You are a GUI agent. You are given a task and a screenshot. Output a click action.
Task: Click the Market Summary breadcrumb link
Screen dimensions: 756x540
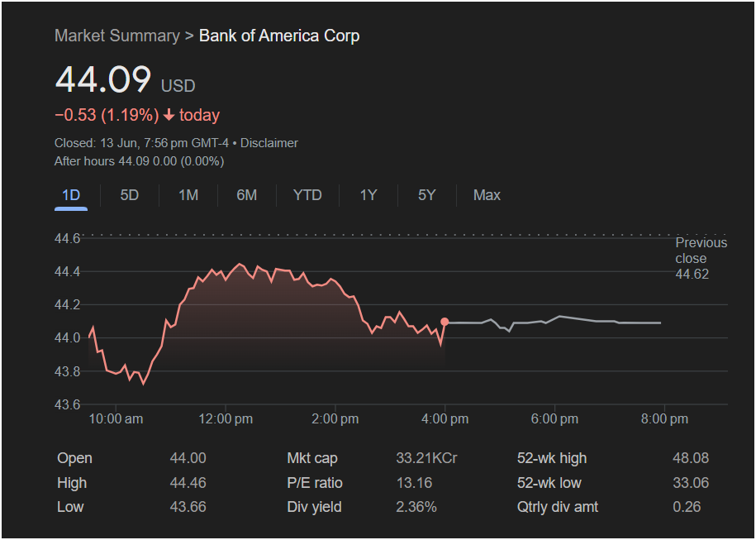click(x=116, y=36)
